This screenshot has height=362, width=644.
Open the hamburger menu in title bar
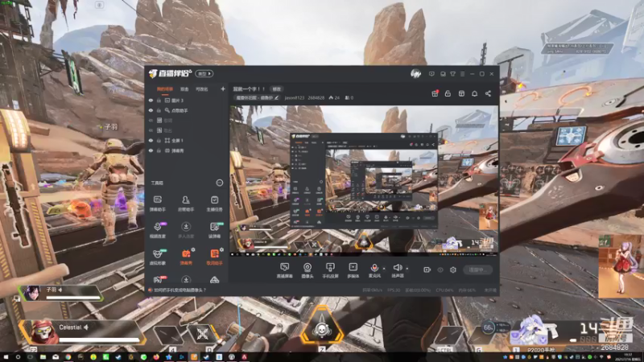pyautogui.click(x=462, y=74)
